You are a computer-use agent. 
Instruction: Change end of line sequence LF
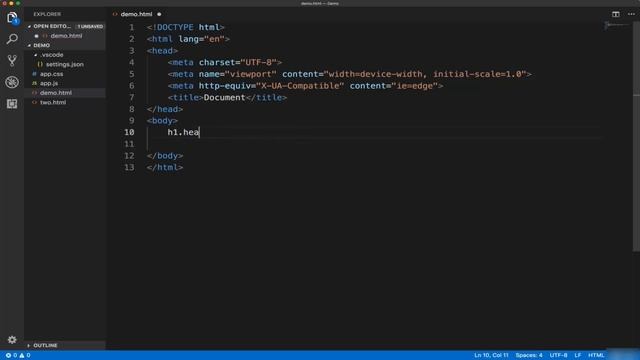[x=578, y=356]
